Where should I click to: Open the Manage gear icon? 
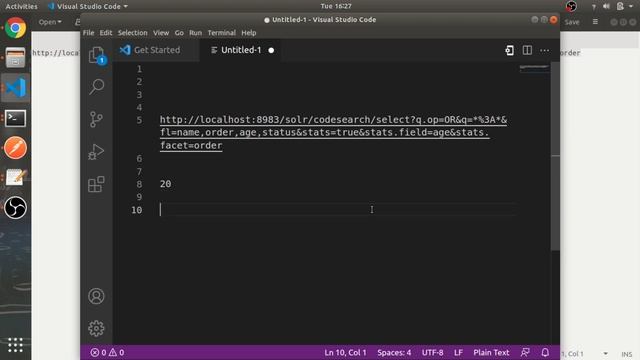pyautogui.click(x=96, y=328)
